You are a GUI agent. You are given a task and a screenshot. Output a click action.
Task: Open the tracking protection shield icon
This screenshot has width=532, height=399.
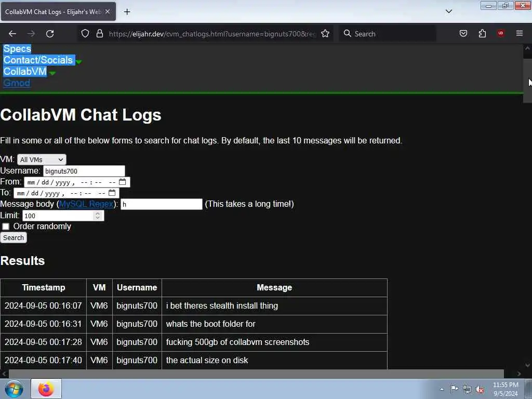85,34
